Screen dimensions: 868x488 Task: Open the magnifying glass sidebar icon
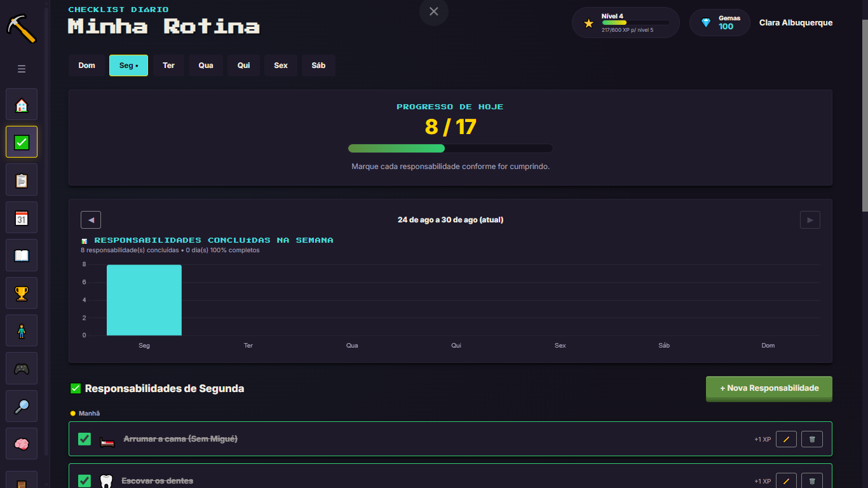tap(22, 406)
